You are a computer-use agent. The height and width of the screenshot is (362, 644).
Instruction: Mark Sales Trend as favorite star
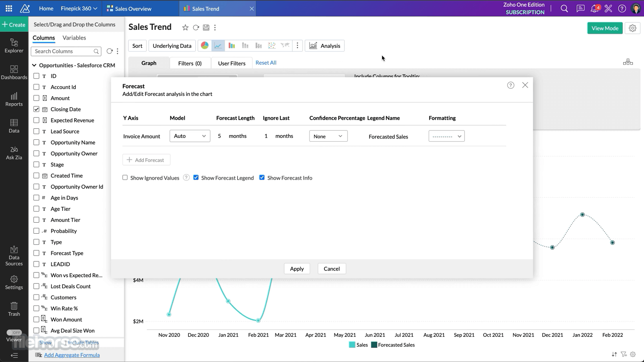click(x=185, y=27)
